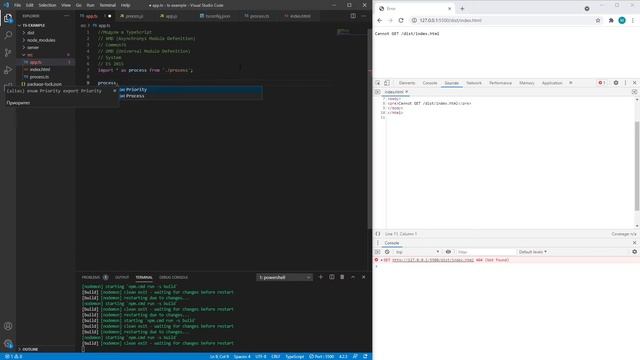Click the browser Back arrow
This screenshot has width=640, height=360.
pyautogui.click(x=380, y=20)
